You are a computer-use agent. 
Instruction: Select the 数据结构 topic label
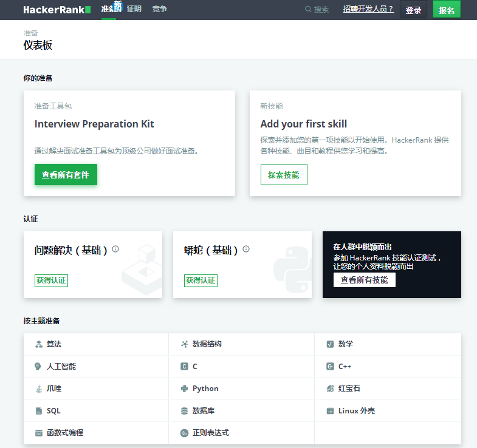(207, 344)
